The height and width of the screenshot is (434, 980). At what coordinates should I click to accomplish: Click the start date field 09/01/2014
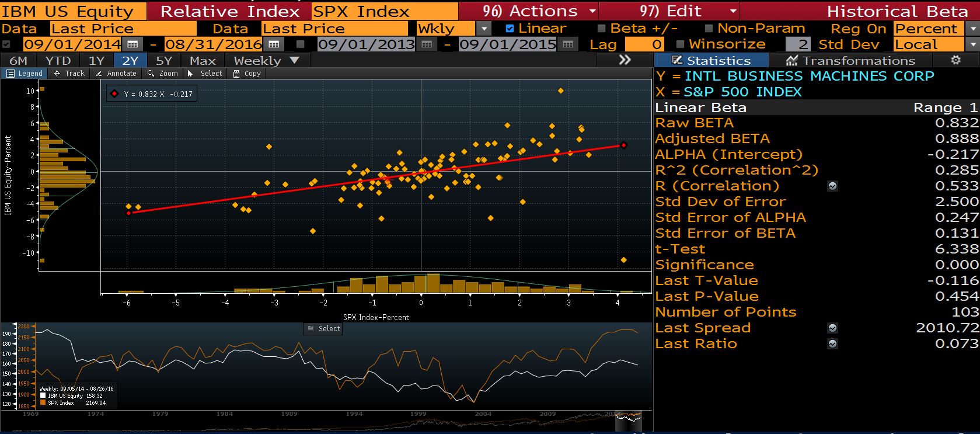(x=73, y=44)
